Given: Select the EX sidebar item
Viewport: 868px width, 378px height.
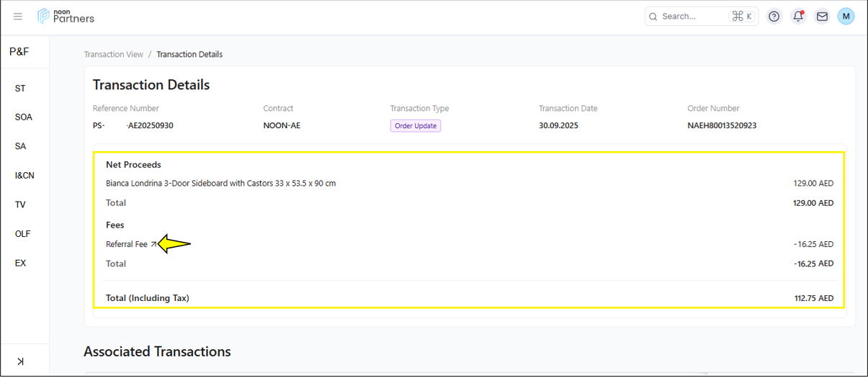Looking at the screenshot, I should 20,264.
